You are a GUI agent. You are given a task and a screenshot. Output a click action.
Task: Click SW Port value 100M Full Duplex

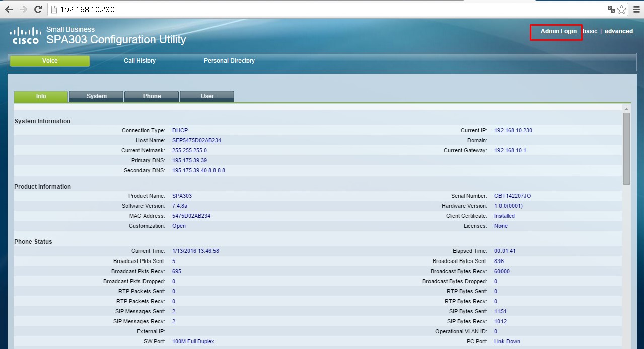point(193,341)
